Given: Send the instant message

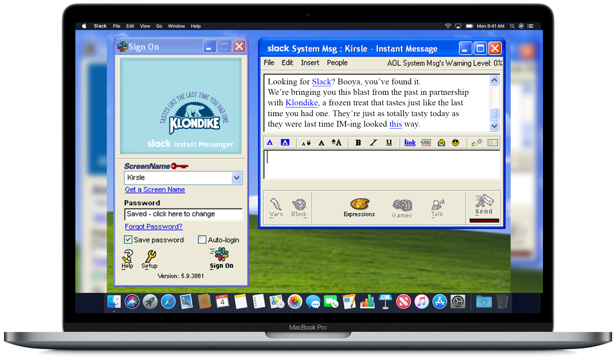Looking at the screenshot, I should 484,204.
